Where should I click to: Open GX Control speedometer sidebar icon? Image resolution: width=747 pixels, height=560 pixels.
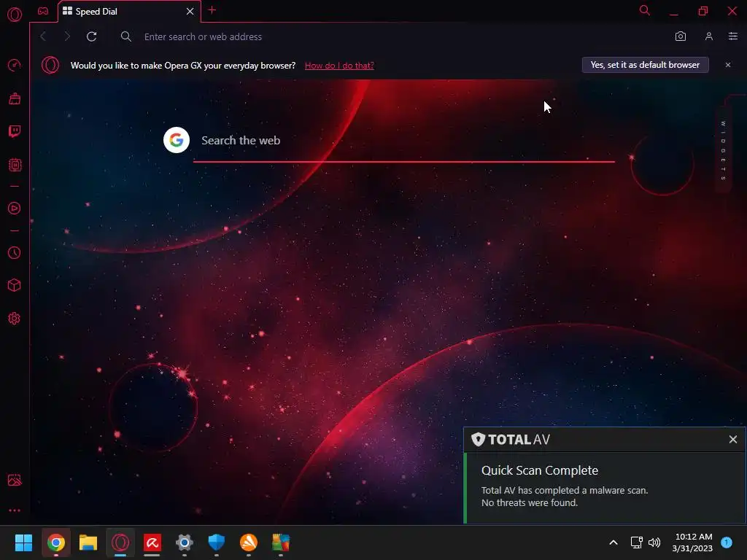click(x=15, y=65)
